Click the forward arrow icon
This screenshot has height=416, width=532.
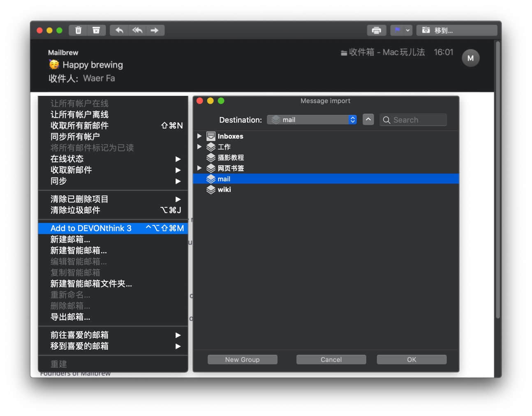point(155,30)
